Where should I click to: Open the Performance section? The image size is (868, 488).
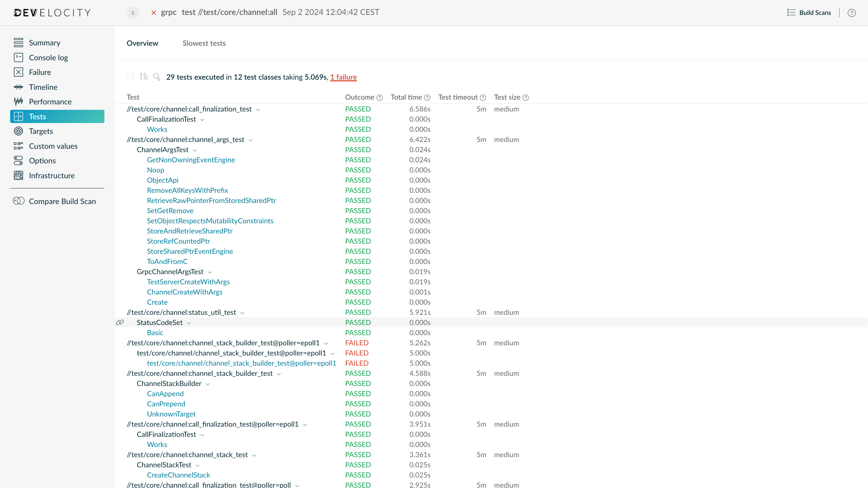[x=50, y=102]
